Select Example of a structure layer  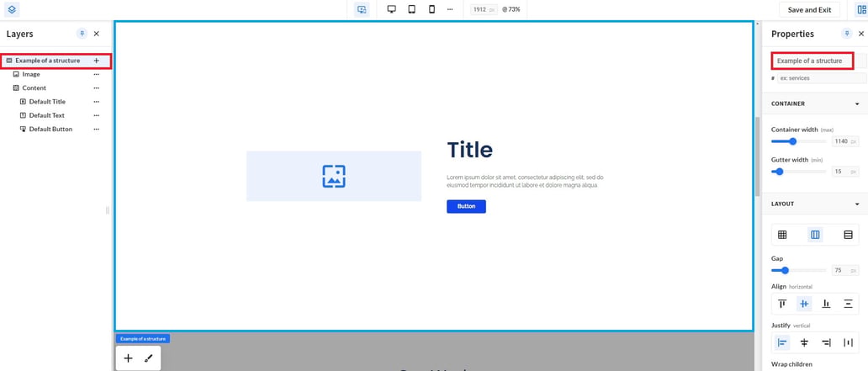48,61
